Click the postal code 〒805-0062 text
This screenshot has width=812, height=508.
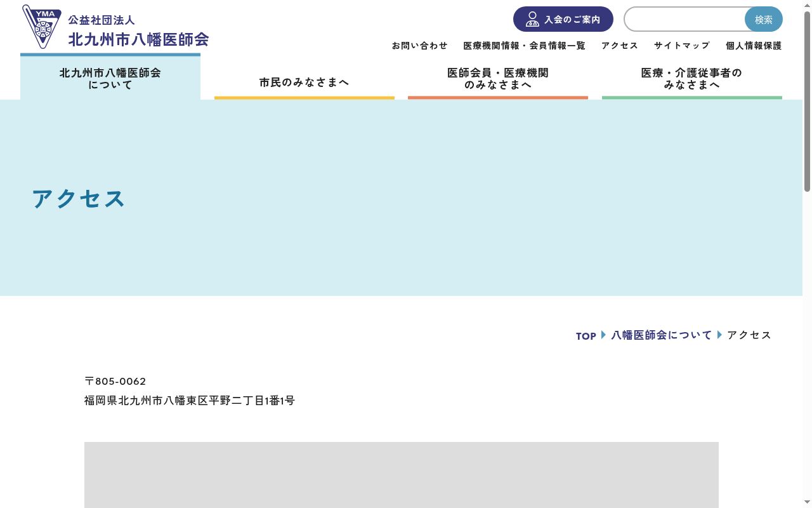point(115,381)
